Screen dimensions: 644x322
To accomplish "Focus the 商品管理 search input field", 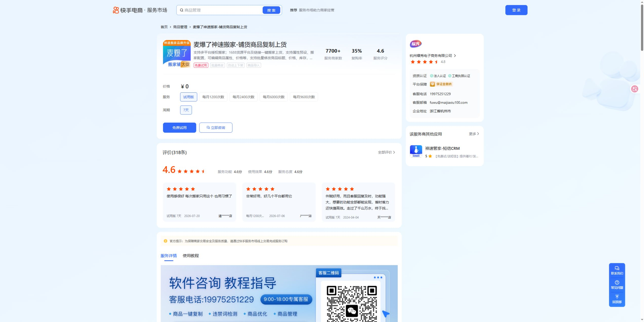I will tap(222, 10).
